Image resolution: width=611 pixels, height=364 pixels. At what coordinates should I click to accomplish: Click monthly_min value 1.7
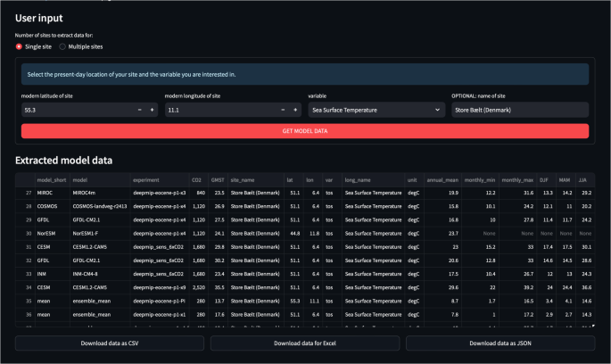point(480,302)
